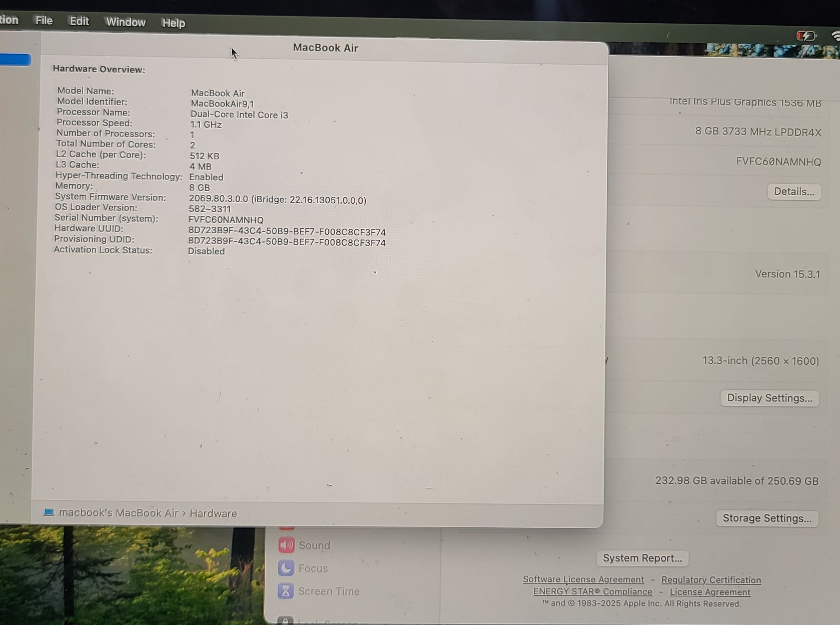
Task: Open the Edit menu
Action: point(79,21)
